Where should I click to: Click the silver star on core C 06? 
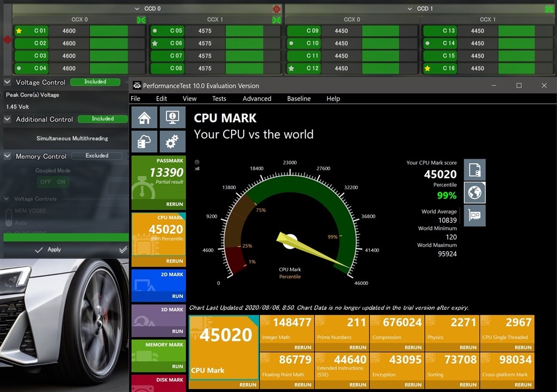(154, 43)
